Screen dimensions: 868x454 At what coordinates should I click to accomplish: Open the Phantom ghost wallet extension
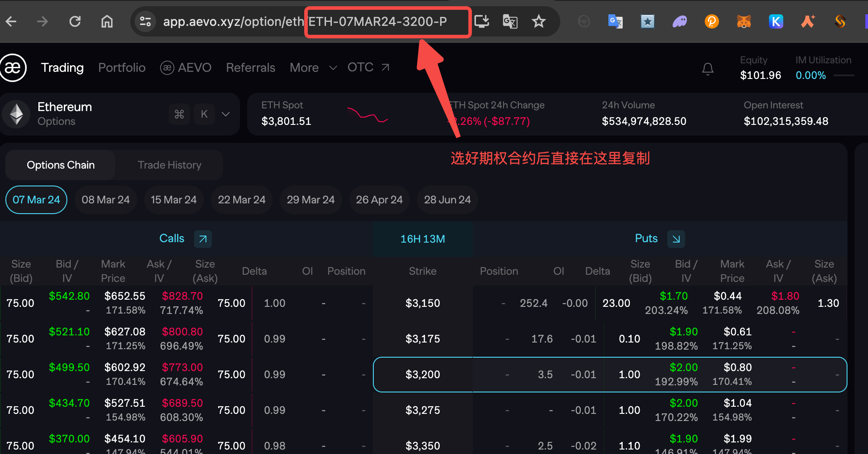tap(680, 21)
